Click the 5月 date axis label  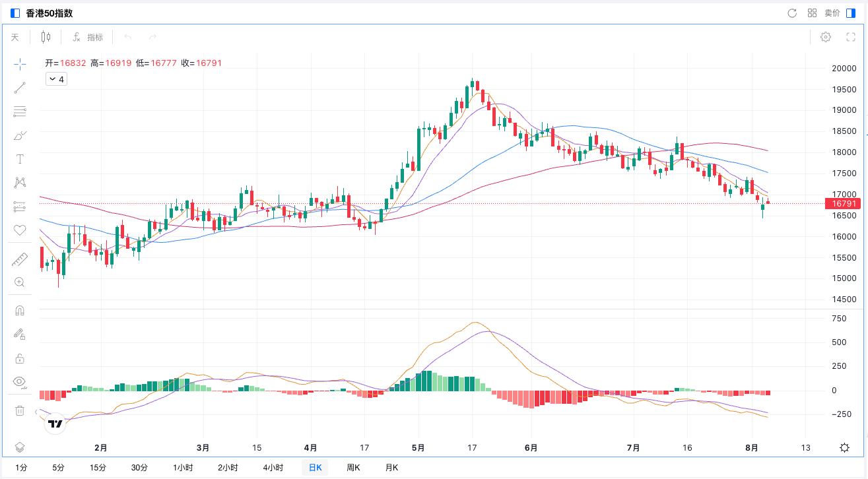pos(417,447)
